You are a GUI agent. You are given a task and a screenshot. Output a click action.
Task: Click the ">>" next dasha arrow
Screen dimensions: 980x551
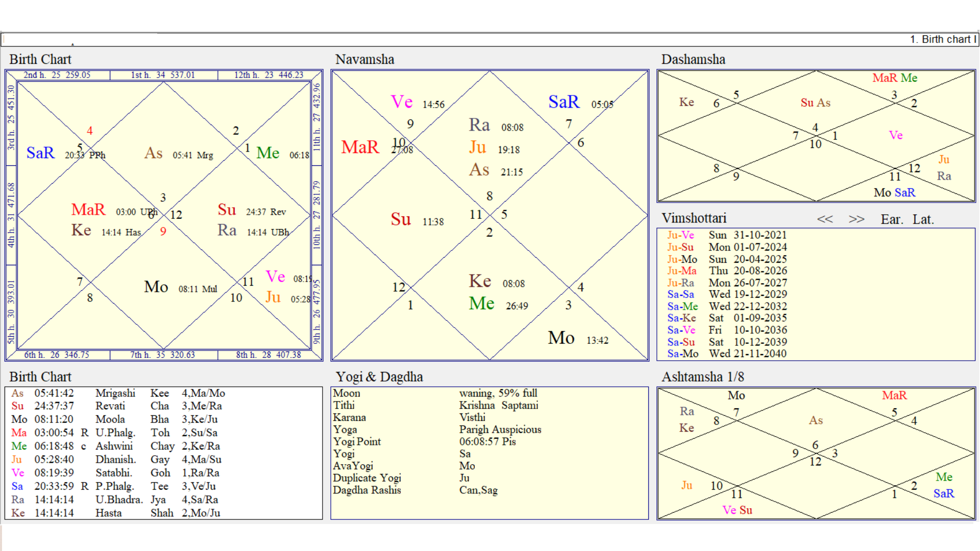[856, 219]
